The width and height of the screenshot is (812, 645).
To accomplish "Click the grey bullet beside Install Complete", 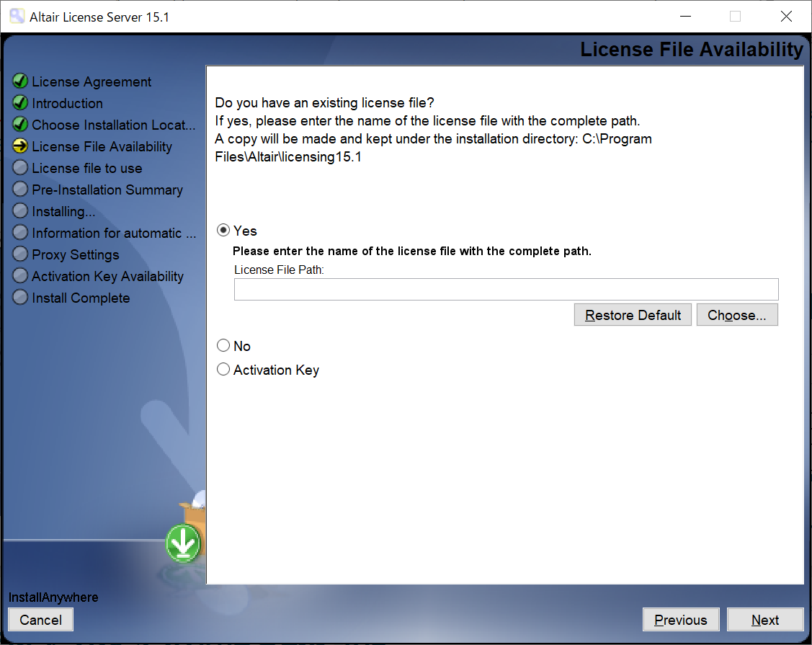I will click(x=20, y=298).
